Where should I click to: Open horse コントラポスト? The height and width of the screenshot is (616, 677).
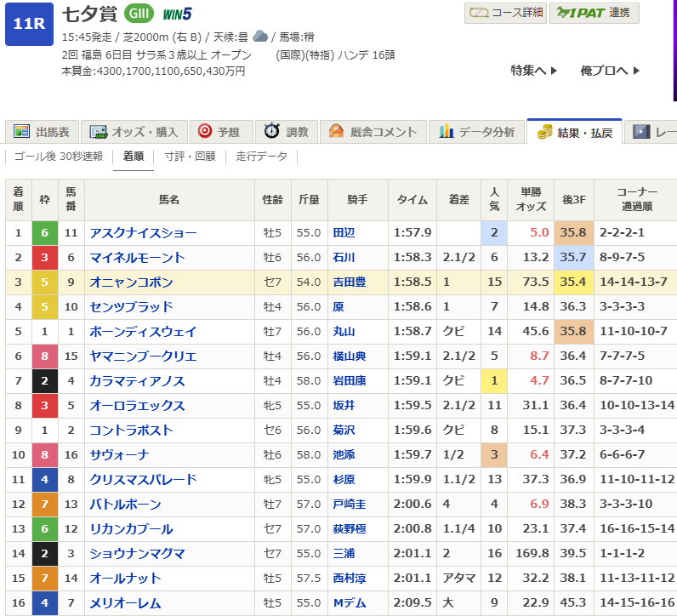(x=131, y=430)
